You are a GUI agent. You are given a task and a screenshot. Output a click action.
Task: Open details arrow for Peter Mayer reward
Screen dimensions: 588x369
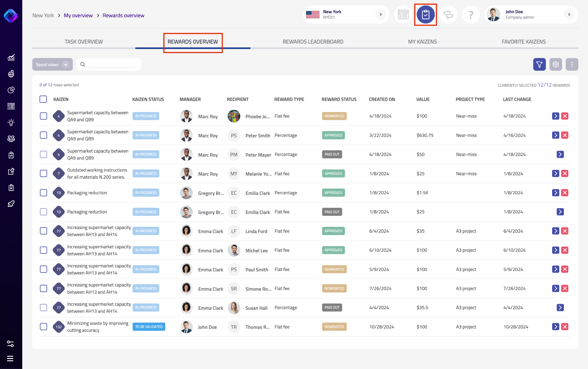[x=560, y=154]
